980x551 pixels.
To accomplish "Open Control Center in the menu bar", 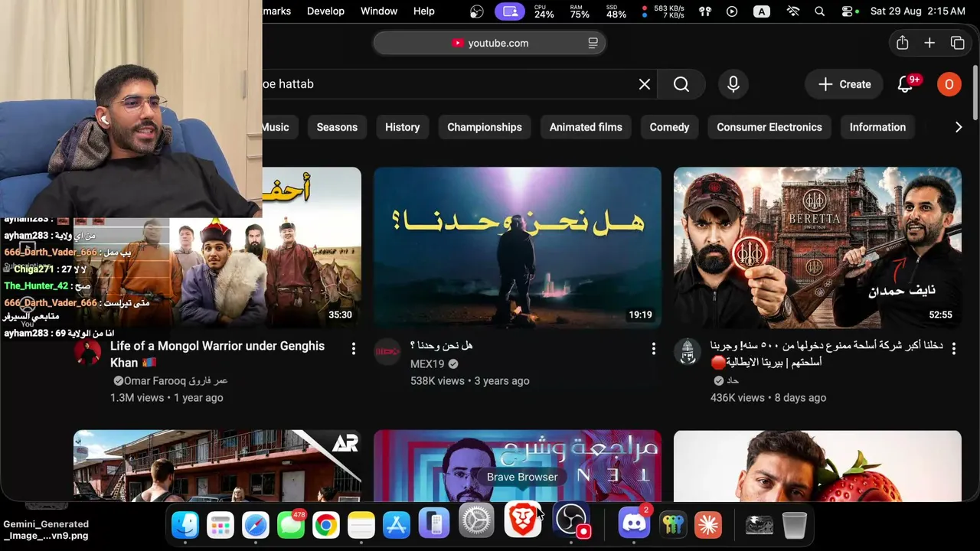I will click(847, 11).
